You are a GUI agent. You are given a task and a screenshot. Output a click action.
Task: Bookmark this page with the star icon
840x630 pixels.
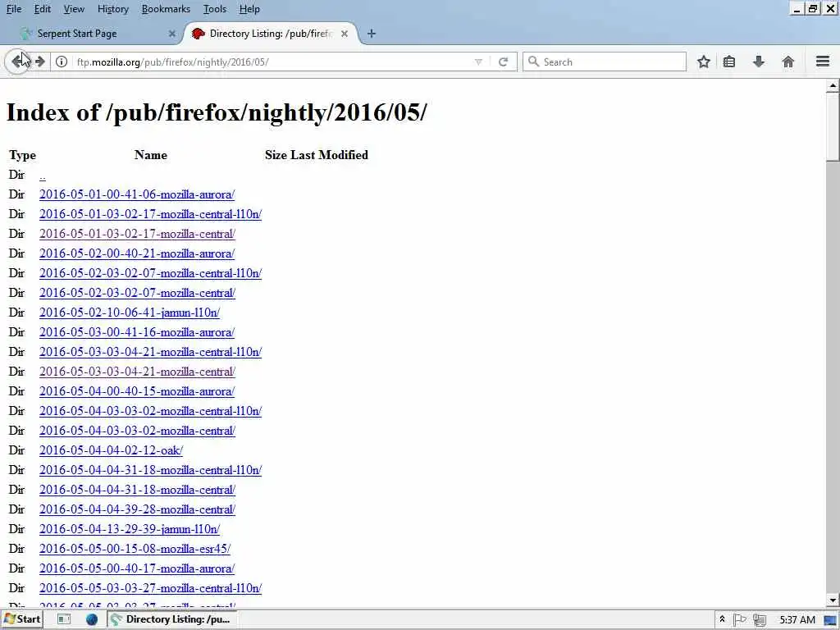click(703, 62)
